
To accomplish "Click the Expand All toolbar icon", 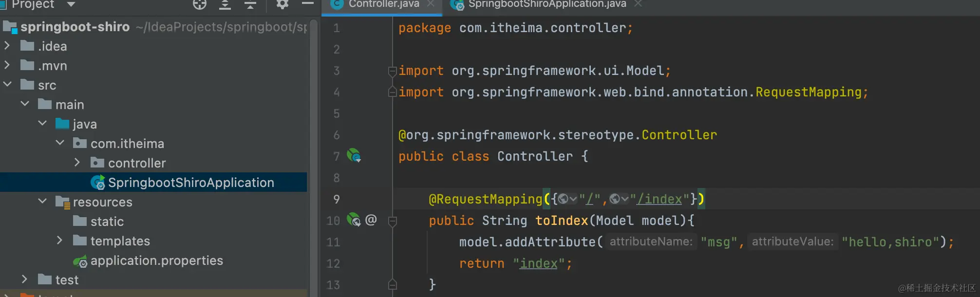I will pyautogui.click(x=225, y=4).
